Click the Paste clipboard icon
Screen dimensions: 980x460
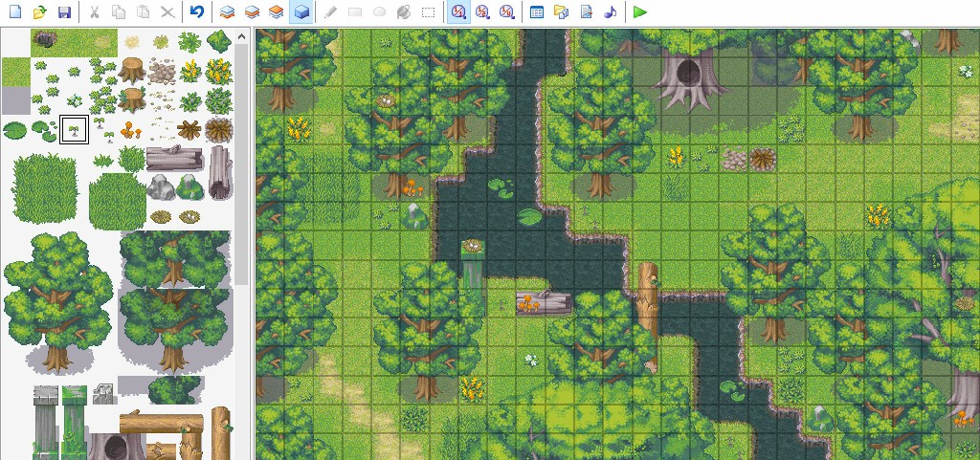pos(144,11)
